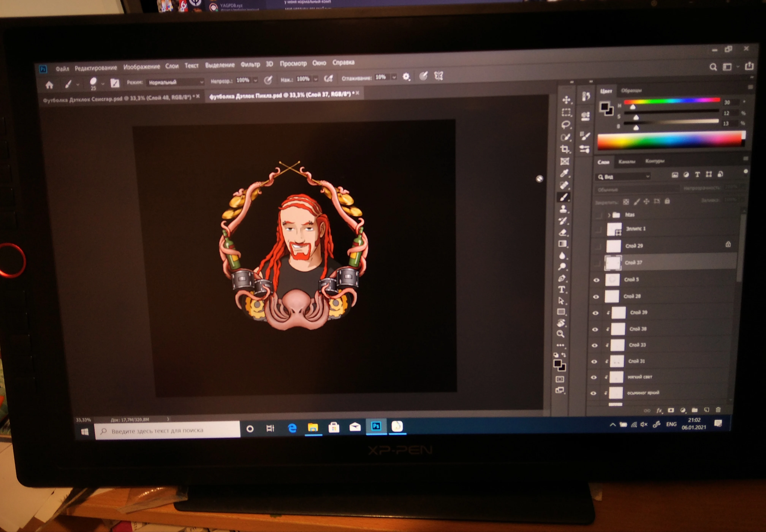
Task: Select the Eraser tool
Action: (563, 232)
